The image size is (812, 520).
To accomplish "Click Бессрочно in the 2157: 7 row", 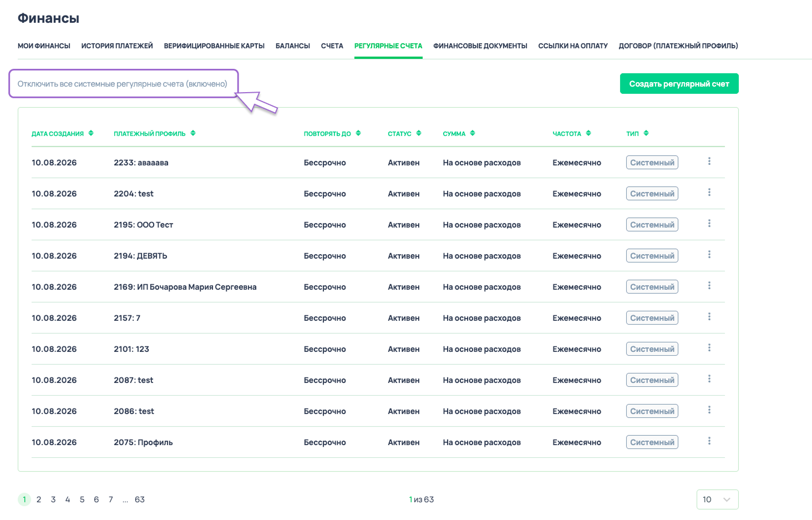I will [x=325, y=318].
